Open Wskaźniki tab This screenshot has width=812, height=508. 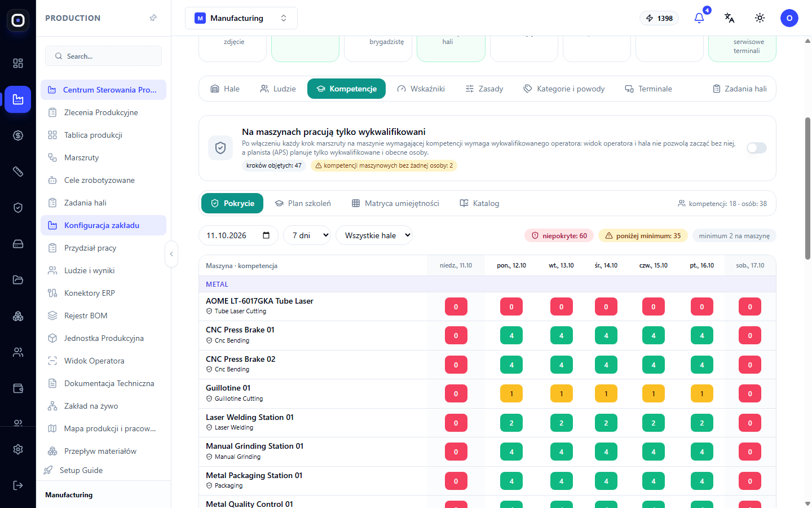421,89
